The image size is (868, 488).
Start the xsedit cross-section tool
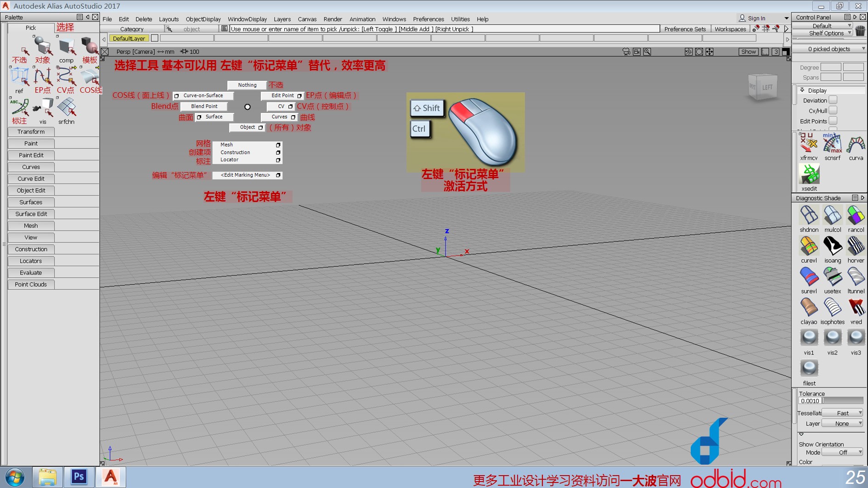[x=809, y=174]
